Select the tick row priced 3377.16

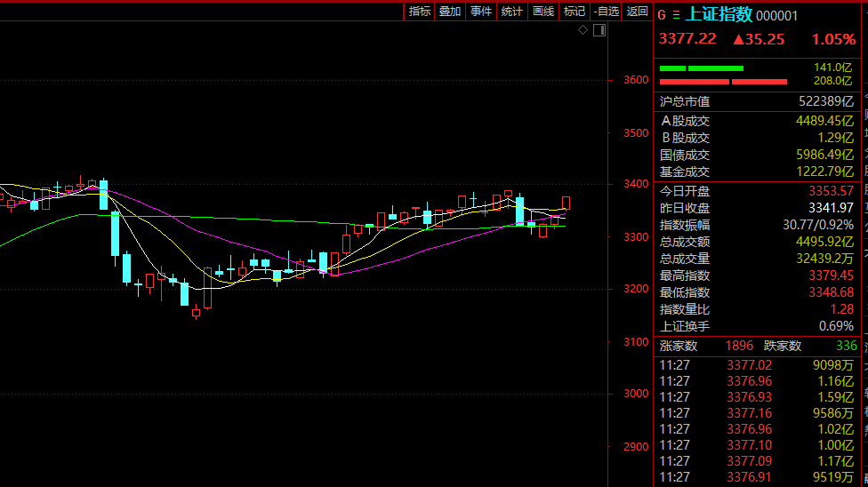pyautogui.click(x=757, y=413)
